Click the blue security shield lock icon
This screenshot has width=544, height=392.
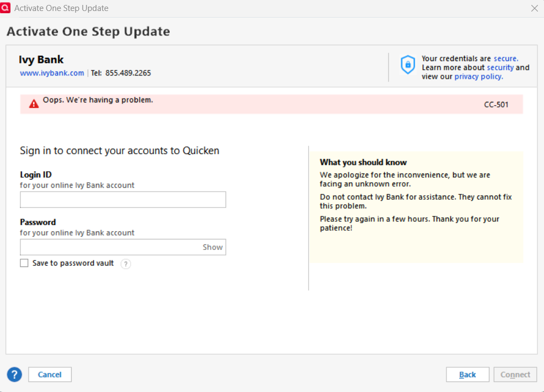click(408, 65)
